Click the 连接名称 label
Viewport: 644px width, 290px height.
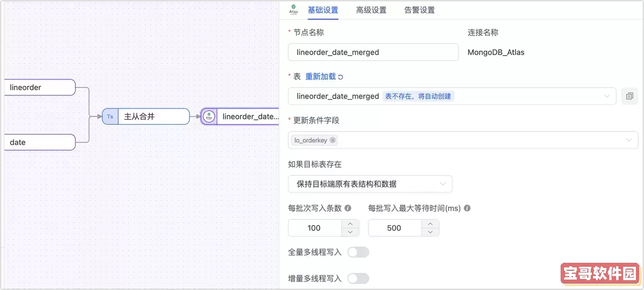[x=483, y=32]
